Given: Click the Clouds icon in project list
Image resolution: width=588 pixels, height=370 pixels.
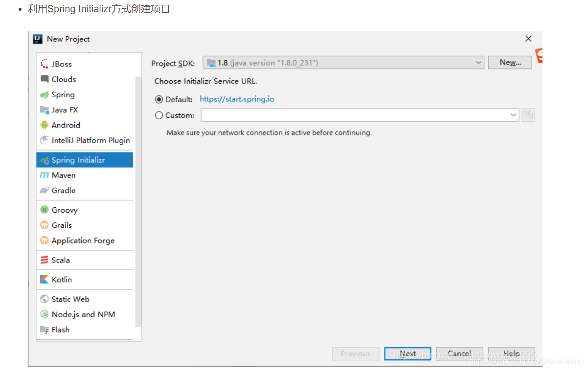Looking at the screenshot, I should point(45,79).
